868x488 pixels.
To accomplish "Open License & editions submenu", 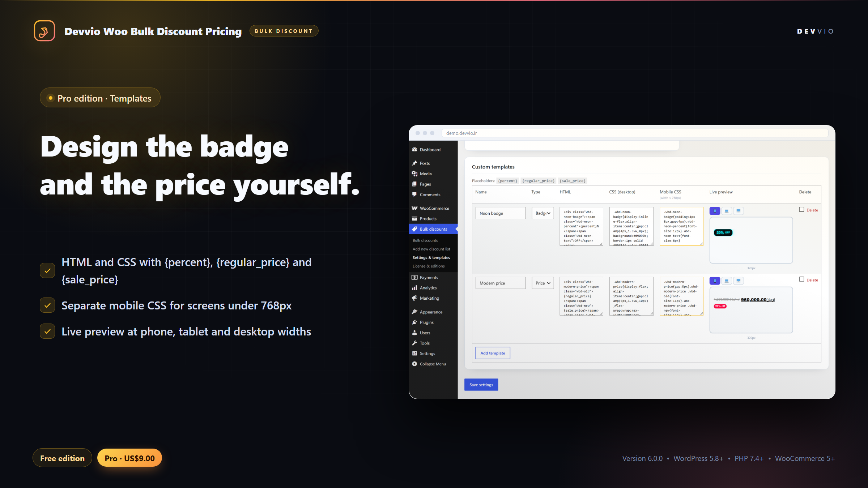I will (x=429, y=266).
